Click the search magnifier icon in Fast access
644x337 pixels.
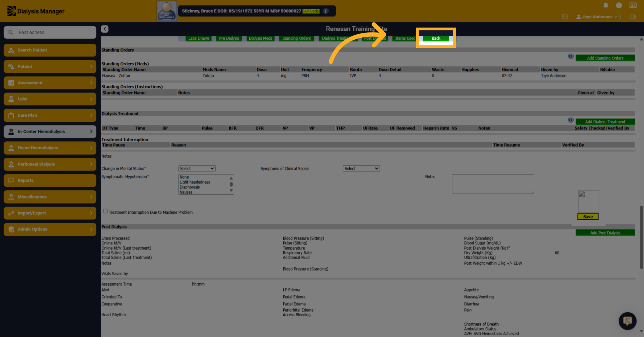click(x=11, y=32)
